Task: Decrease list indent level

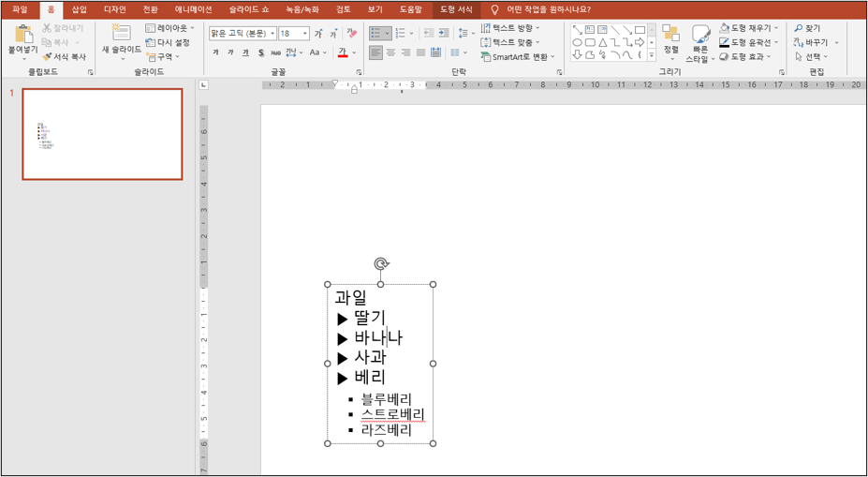Action: [x=428, y=33]
